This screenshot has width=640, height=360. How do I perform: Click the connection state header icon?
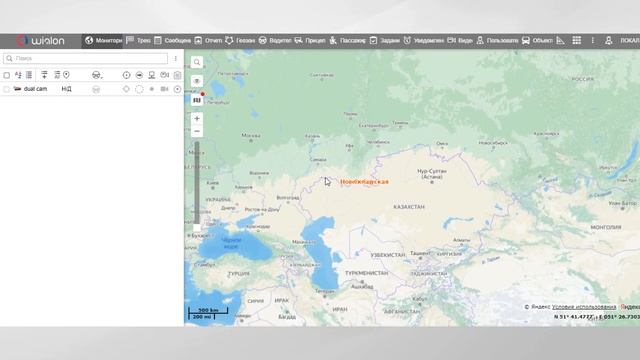pos(139,75)
